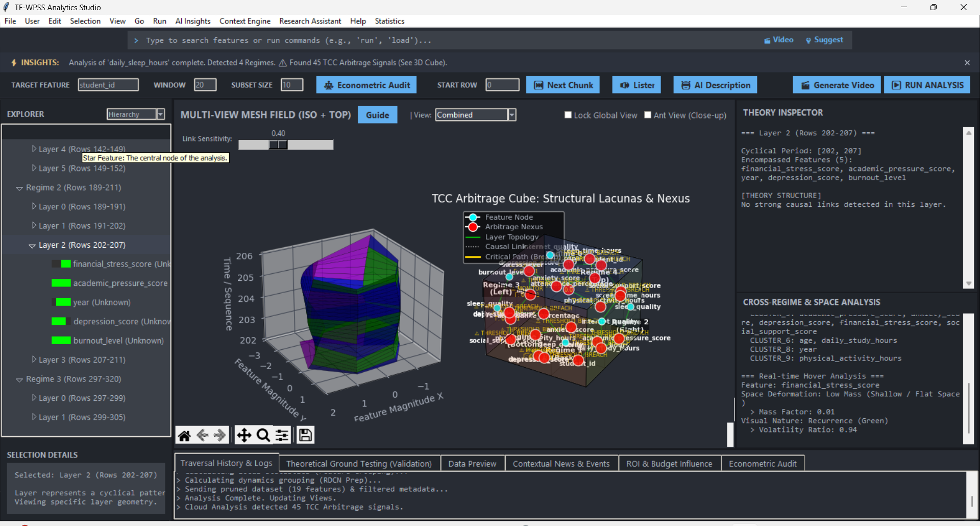Click green swatch beside academic_pressure_score
The image size is (980, 526).
point(61,283)
